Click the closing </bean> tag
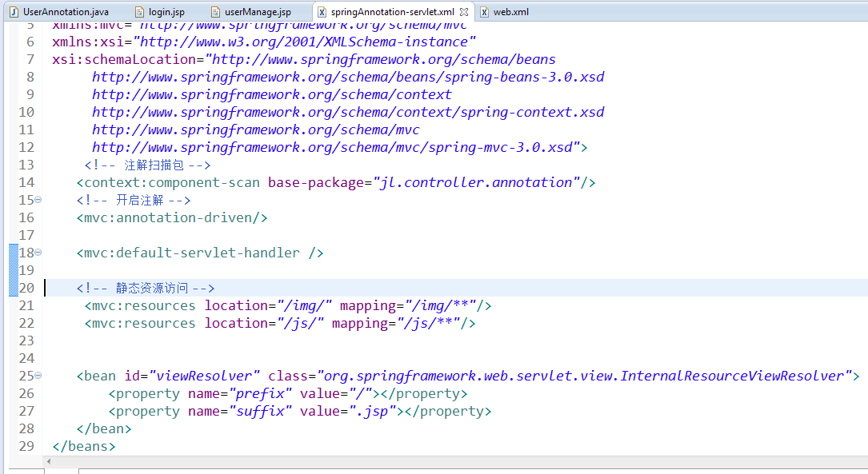 pyautogui.click(x=104, y=428)
